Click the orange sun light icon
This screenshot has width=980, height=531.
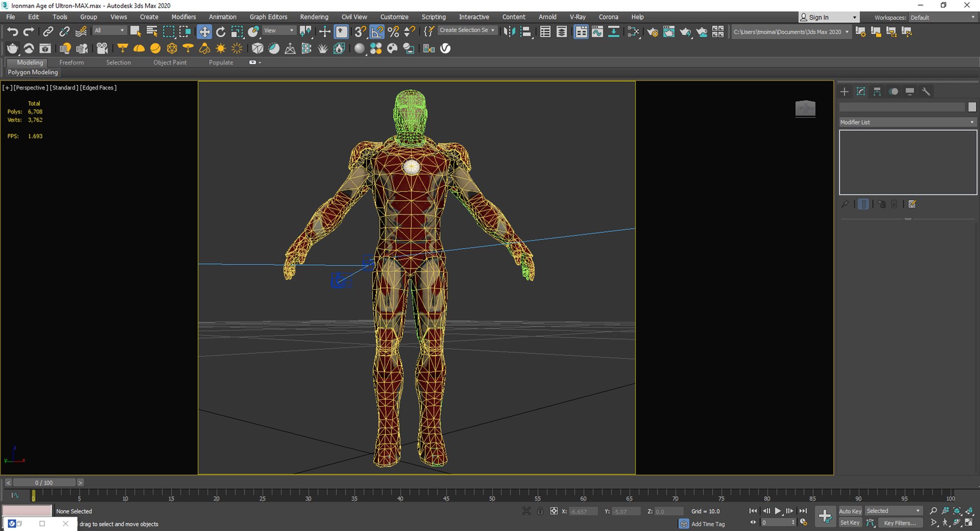point(220,49)
